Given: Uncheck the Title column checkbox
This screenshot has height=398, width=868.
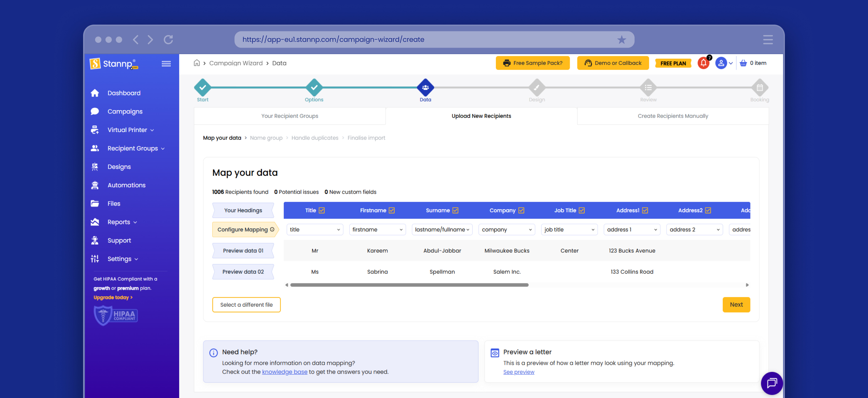Looking at the screenshot, I should pyautogui.click(x=322, y=210).
